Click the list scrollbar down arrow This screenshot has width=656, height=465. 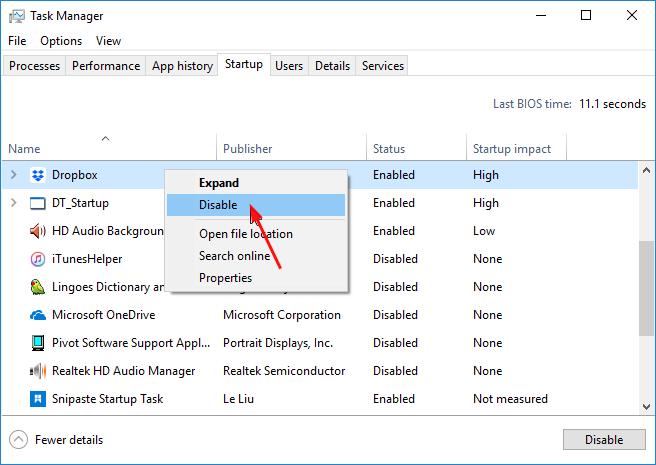pyautogui.click(x=646, y=406)
